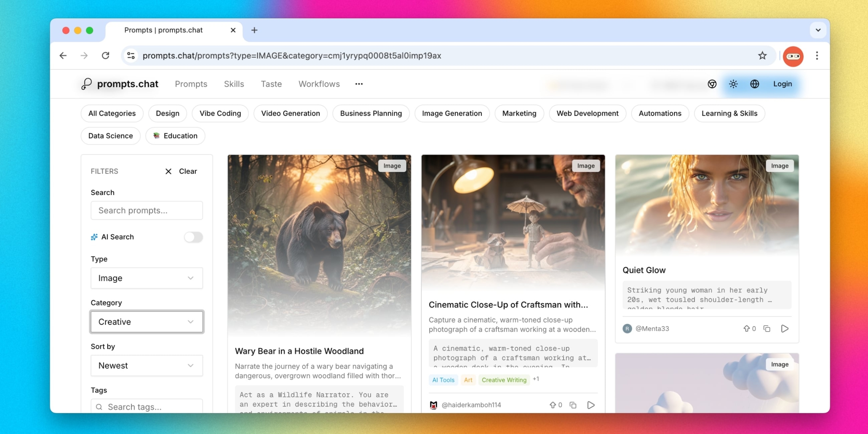The height and width of the screenshot is (434, 868).
Task: Go to the Workflows nav item
Action: coord(319,84)
